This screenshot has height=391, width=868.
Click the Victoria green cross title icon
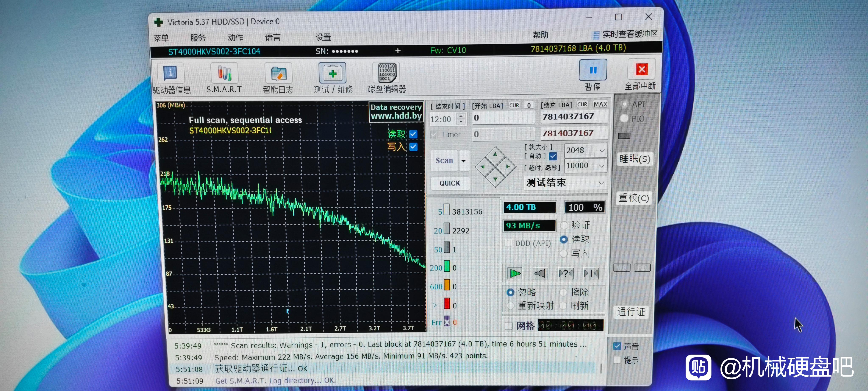[158, 22]
